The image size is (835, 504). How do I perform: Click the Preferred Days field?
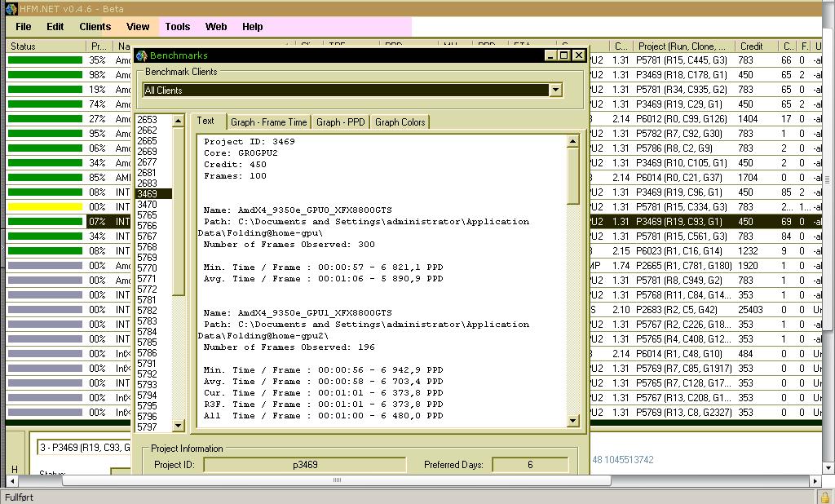pos(530,465)
